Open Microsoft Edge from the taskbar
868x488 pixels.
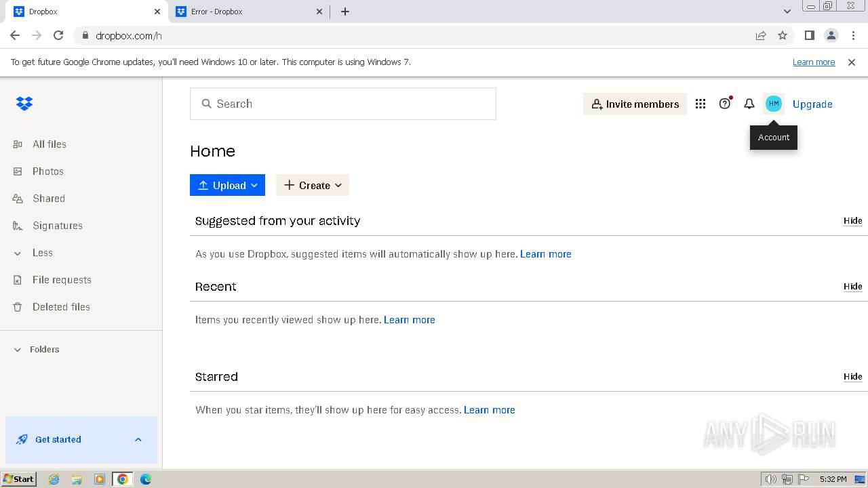(x=146, y=479)
